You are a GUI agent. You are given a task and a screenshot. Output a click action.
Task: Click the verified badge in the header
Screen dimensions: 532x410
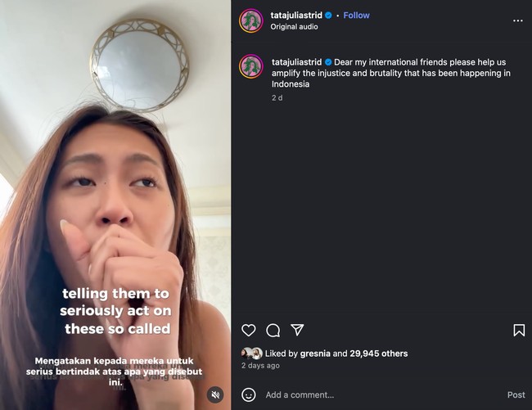[329, 16]
